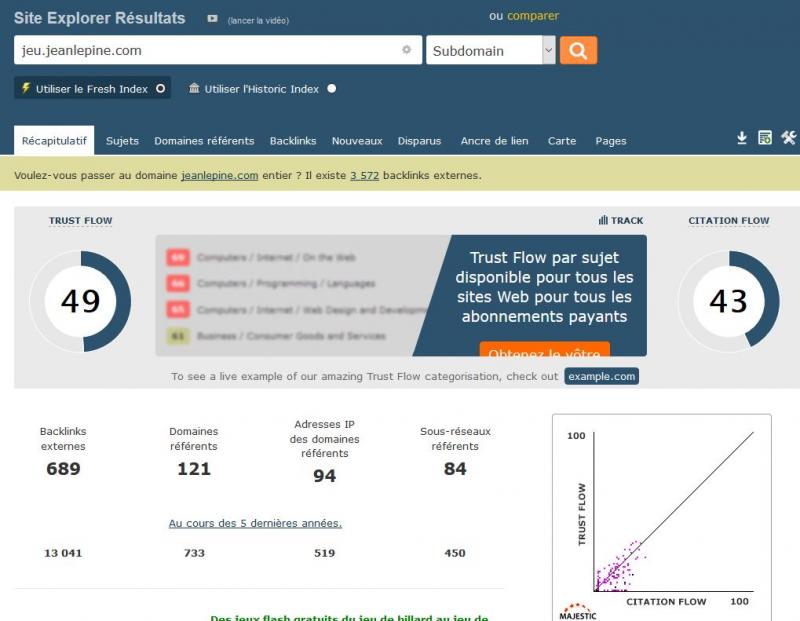Click the 3 572 backlinks link
800x621 pixels.
tap(364, 175)
